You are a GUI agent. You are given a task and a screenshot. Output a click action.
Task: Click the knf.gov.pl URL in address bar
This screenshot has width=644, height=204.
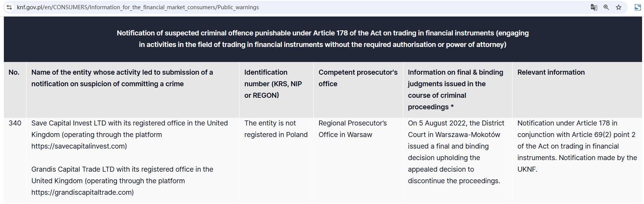point(138,7)
